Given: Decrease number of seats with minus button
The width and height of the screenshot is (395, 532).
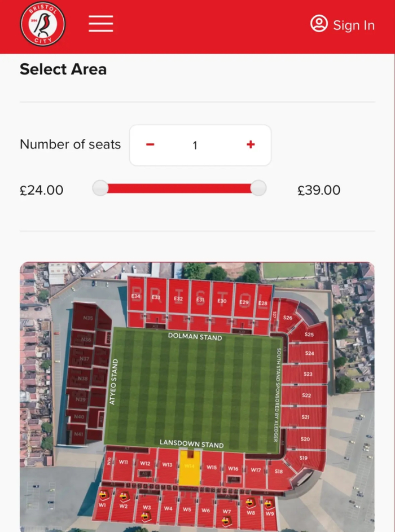Looking at the screenshot, I should [x=150, y=145].
